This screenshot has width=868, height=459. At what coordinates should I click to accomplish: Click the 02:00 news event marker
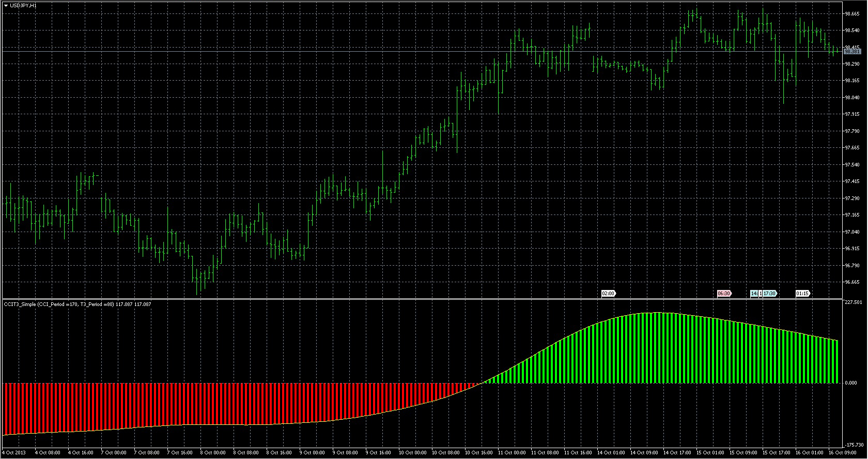608,294
